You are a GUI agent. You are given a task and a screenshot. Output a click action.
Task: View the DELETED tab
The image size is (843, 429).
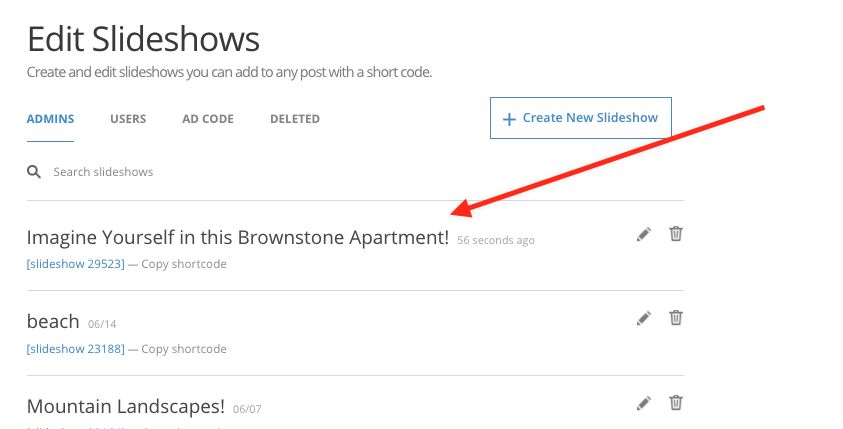tap(295, 119)
